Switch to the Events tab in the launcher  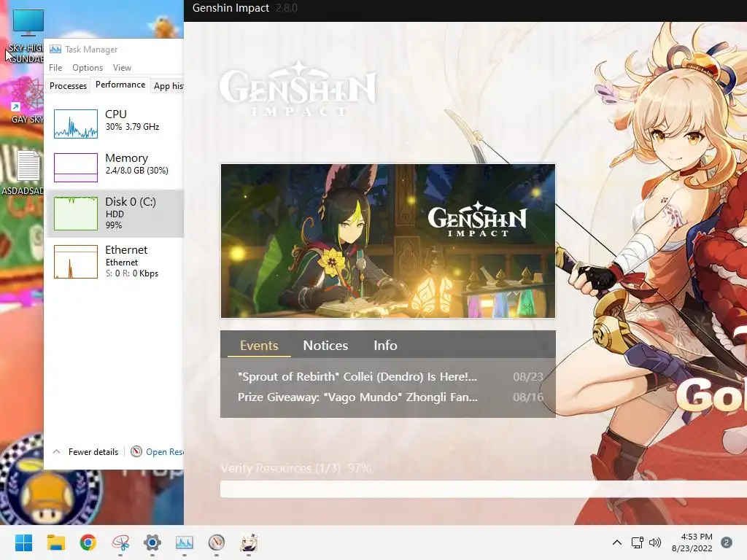tap(259, 345)
